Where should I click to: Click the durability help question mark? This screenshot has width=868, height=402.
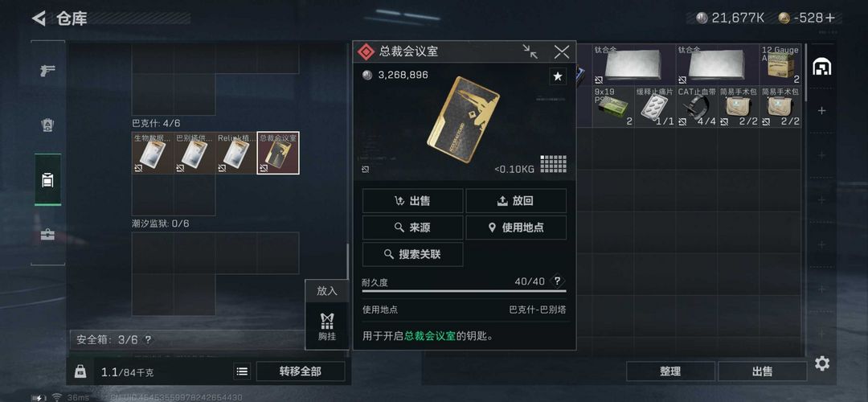click(558, 281)
